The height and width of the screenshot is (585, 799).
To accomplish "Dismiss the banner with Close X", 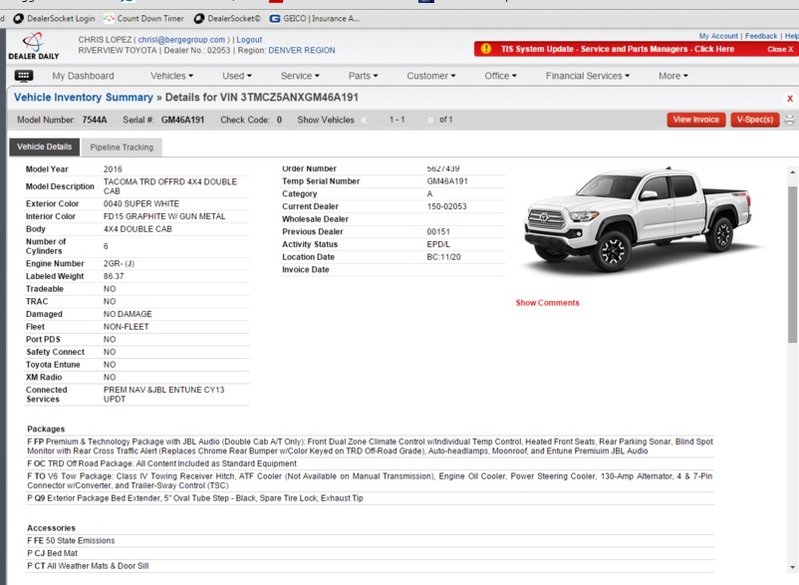I will click(x=780, y=49).
